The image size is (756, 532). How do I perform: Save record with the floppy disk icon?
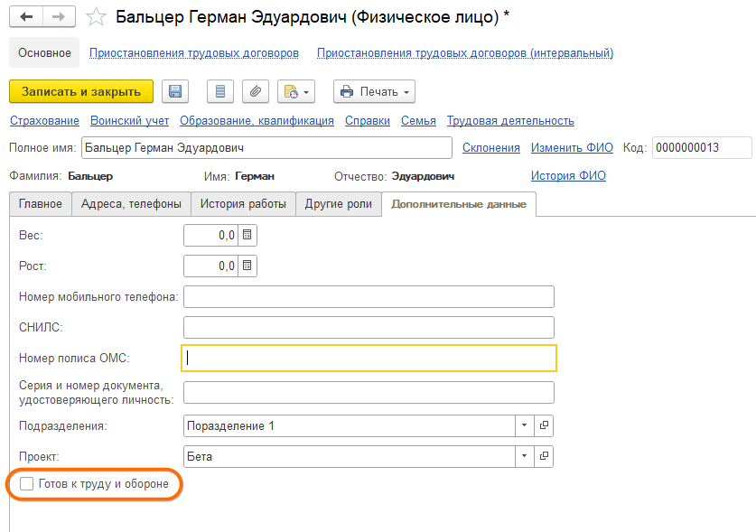pyautogui.click(x=175, y=91)
